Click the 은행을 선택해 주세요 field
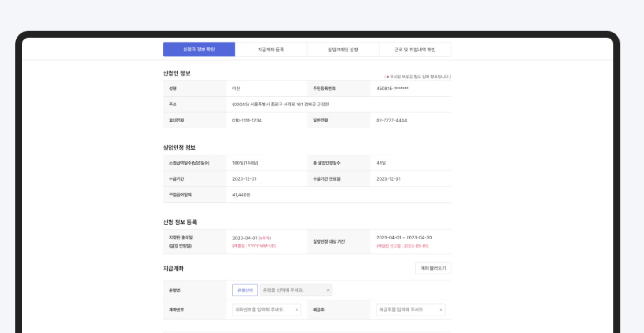The height and width of the screenshot is (333, 644). tap(296, 290)
